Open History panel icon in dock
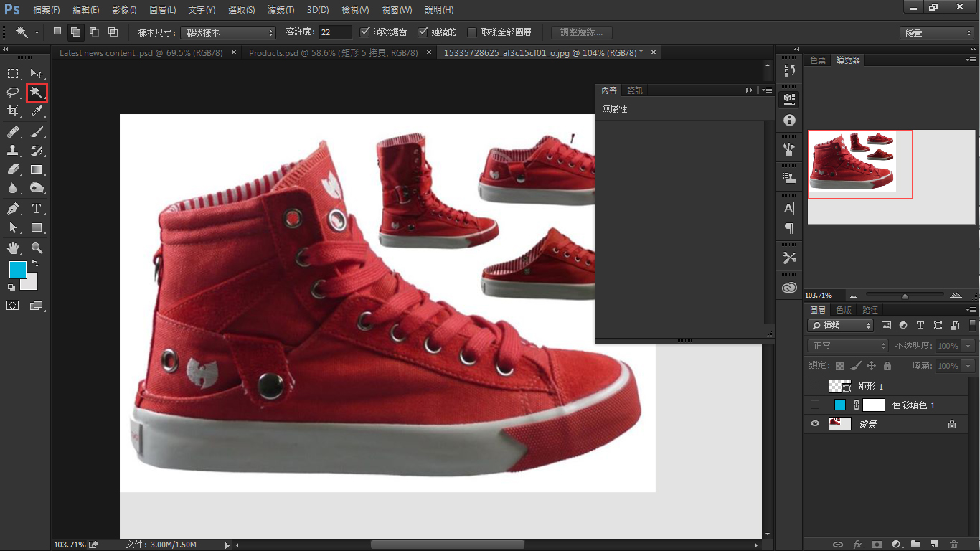980x551 pixels. [790, 70]
